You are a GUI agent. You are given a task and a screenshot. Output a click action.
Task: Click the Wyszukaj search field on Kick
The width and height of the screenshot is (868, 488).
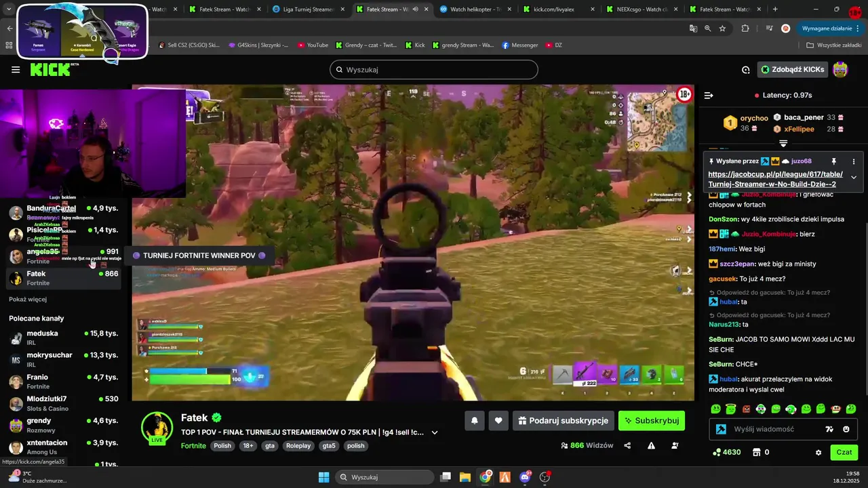pos(434,70)
